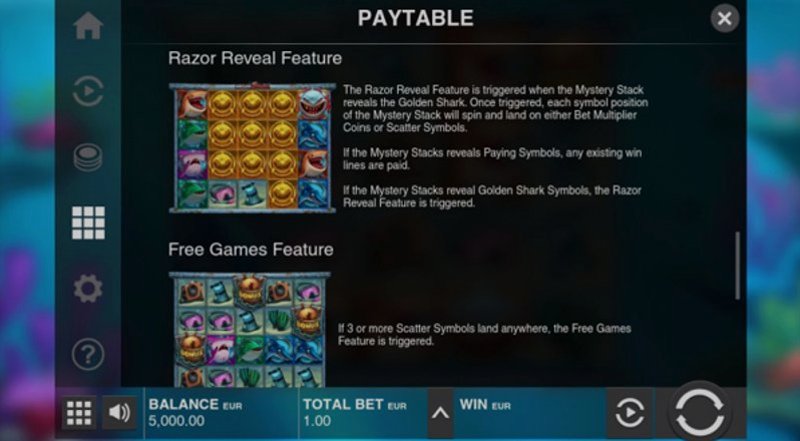Open the menu grid icon in bottom bar
This screenshot has width=800, height=441.
(x=79, y=412)
